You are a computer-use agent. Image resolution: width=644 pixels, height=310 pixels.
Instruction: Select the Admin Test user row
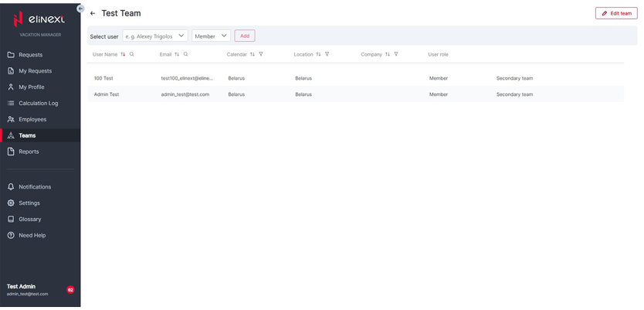tap(107, 94)
